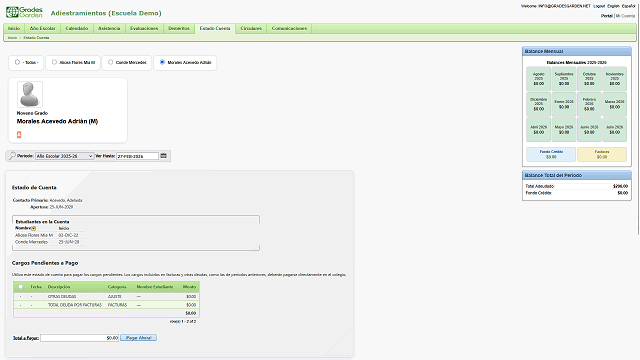The image size is (640, 360).
Task: Click the Noviembre 2025 balance tile
Action: [x=614, y=79]
